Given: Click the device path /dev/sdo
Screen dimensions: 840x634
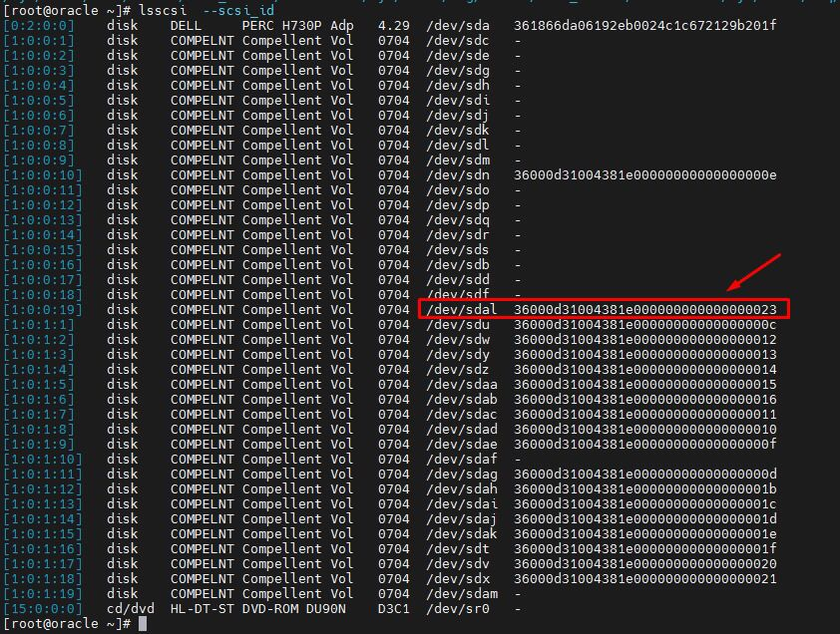Looking at the screenshot, I should pyautogui.click(x=458, y=190).
